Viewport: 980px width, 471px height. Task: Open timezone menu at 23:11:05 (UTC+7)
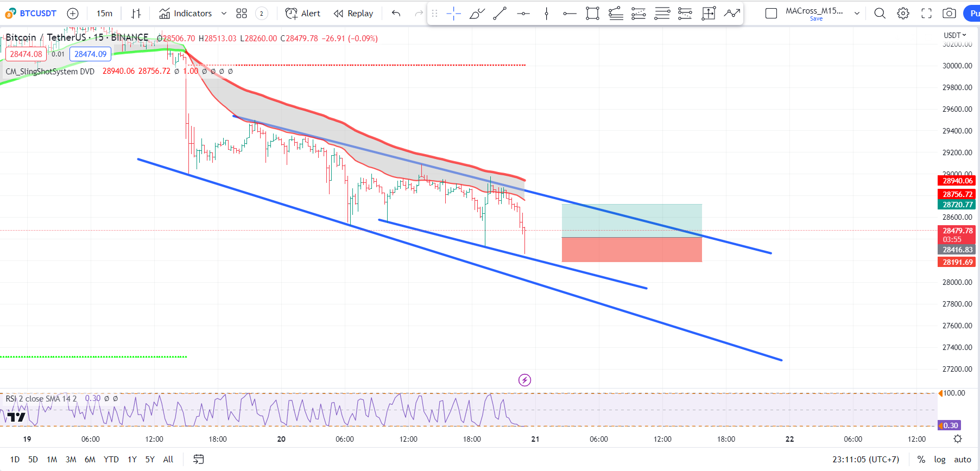866,460
